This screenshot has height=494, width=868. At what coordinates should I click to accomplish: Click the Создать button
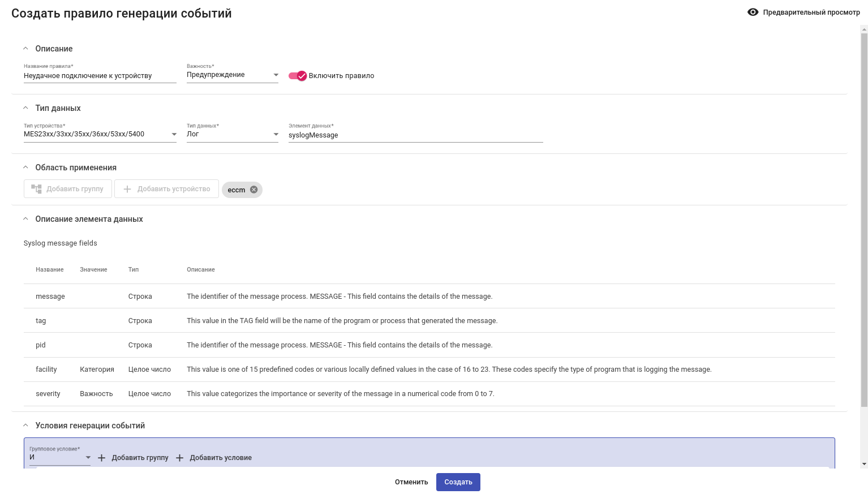[x=458, y=482]
